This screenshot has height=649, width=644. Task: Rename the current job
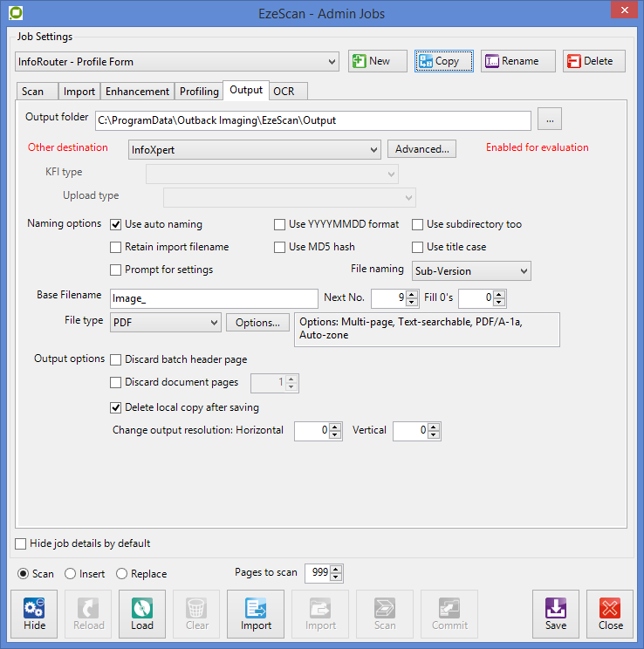[517, 61]
